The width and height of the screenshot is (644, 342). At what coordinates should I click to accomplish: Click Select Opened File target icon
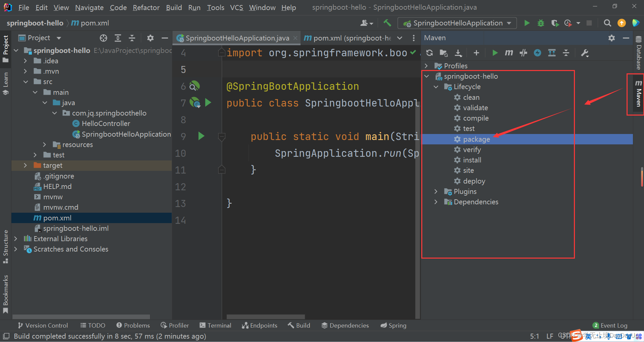pyautogui.click(x=103, y=38)
